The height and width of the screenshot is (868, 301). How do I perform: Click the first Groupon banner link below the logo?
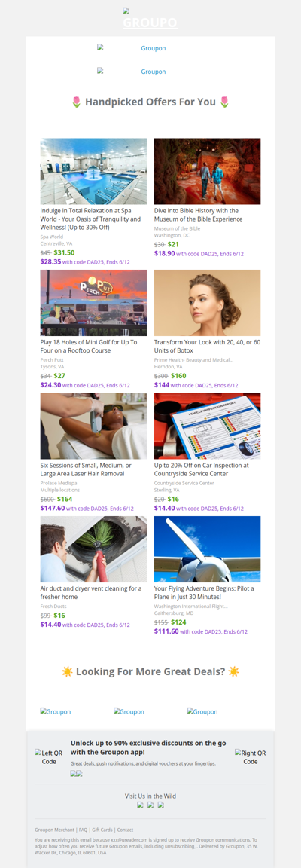point(132,48)
